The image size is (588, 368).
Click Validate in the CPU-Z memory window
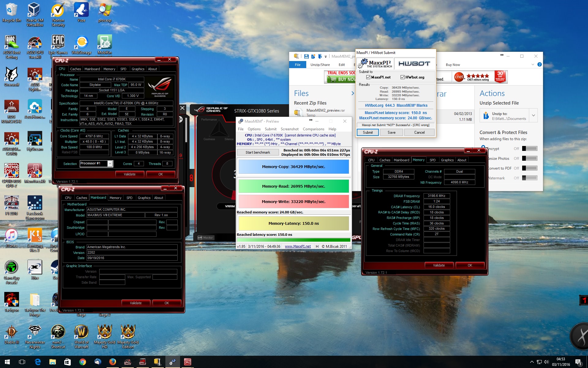tap(439, 265)
